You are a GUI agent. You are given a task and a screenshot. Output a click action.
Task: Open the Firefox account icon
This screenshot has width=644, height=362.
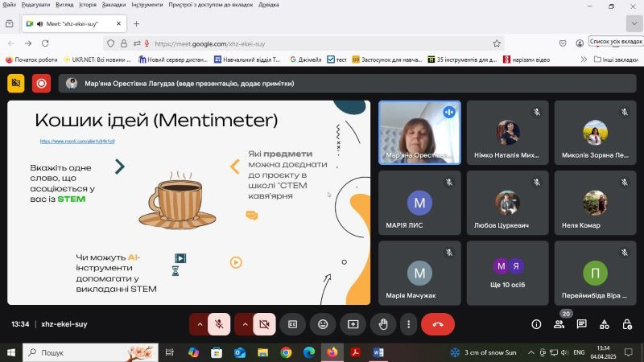(580, 43)
